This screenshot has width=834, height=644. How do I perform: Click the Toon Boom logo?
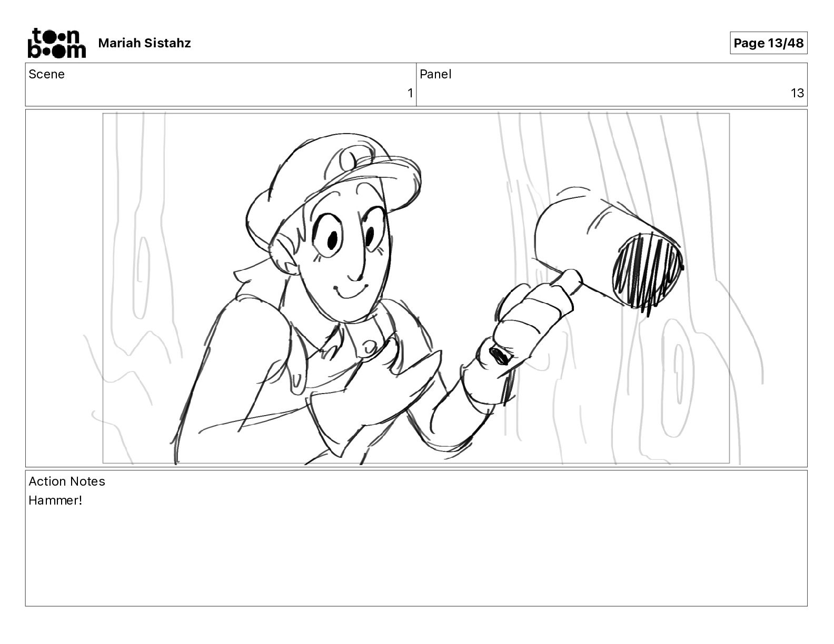[x=56, y=43]
